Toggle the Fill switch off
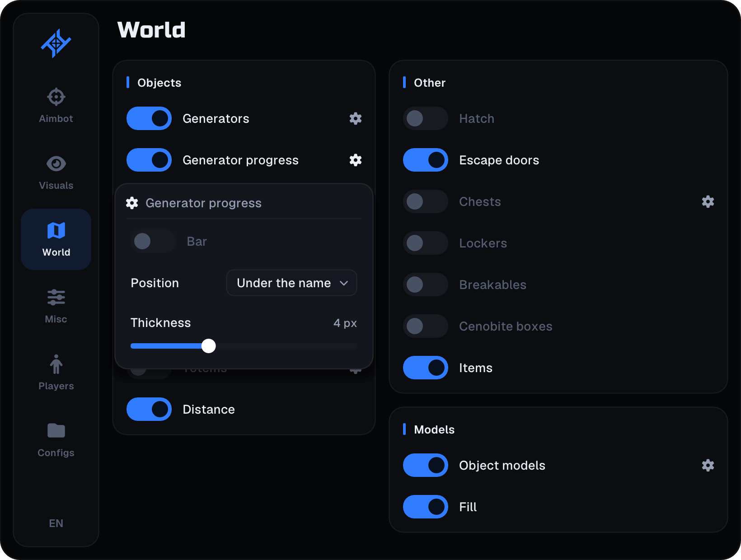 click(x=426, y=507)
